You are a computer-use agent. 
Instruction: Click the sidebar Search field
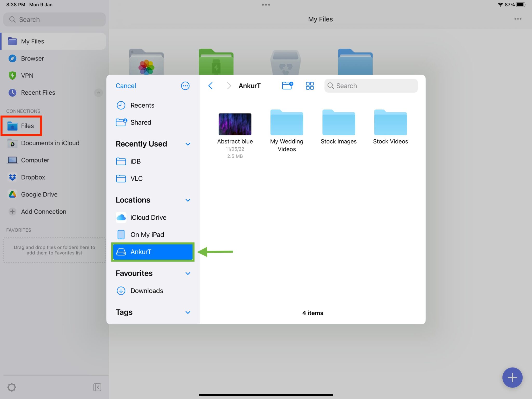55,19
